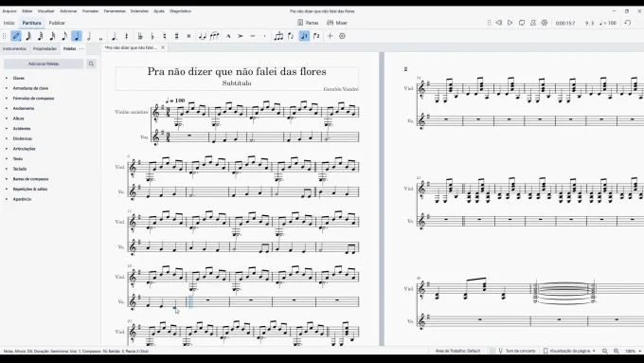Switch to voice 2
The width and height of the screenshot is (644, 363).
coord(316,36)
